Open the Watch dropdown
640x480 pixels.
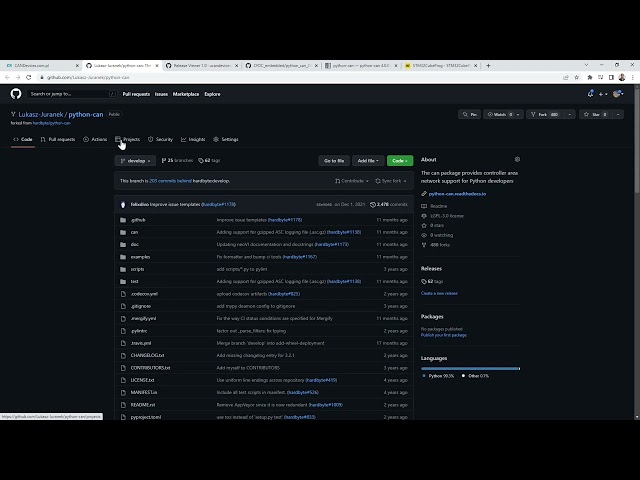pos(503,115)
